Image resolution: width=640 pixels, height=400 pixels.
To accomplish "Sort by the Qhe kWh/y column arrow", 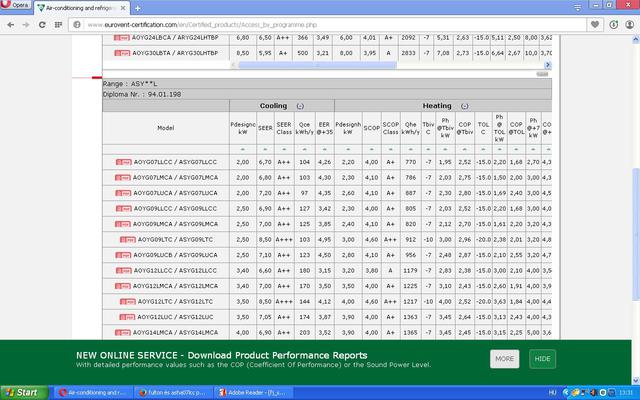I will pos(411,149).
